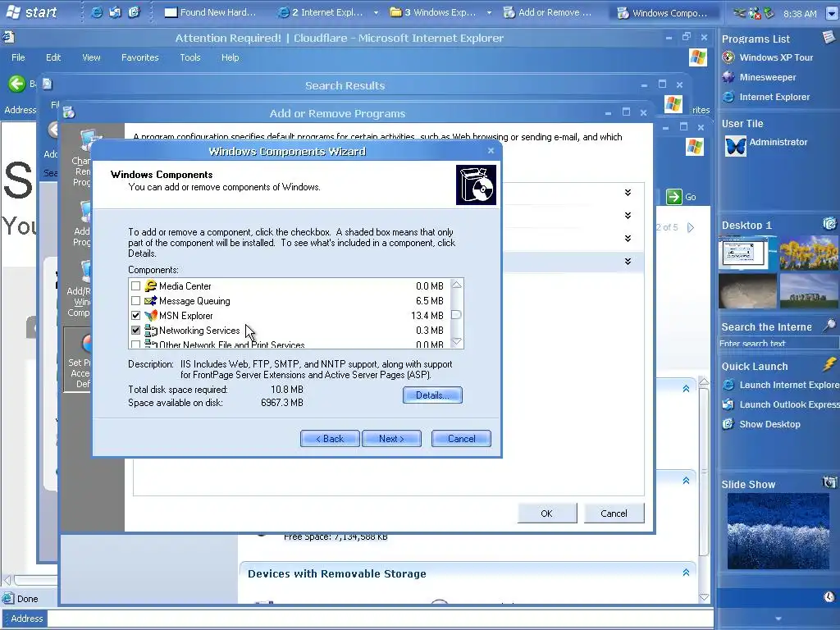Open Internet Explorer from Programs List
This screenshot has height=630, width=840.
click(x=774, y=97)
